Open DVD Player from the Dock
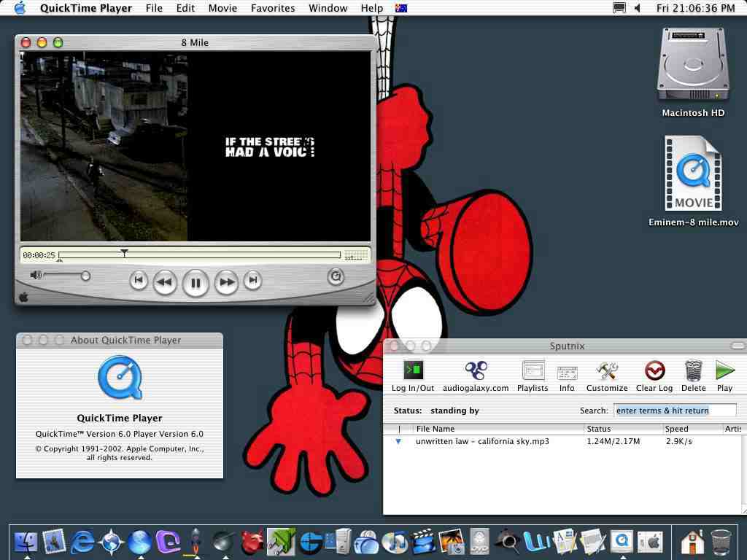Image resolution: width=747 pixels, height=560 pixels. point(479,542)
